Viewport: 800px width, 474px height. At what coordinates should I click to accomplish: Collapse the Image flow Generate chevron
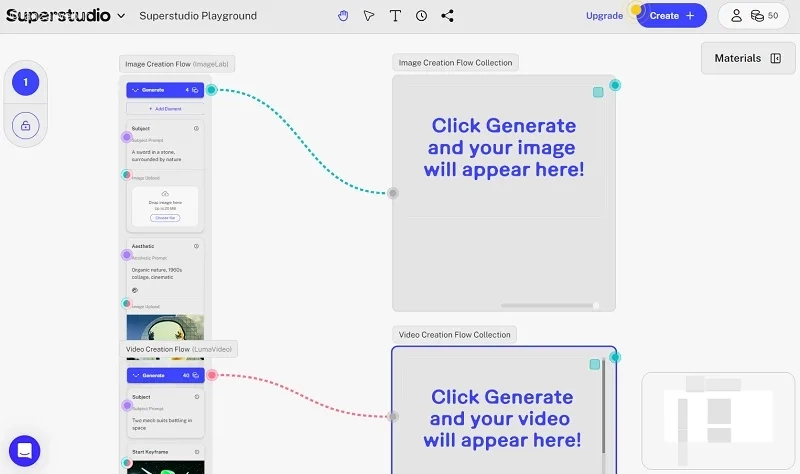(135, 90)
